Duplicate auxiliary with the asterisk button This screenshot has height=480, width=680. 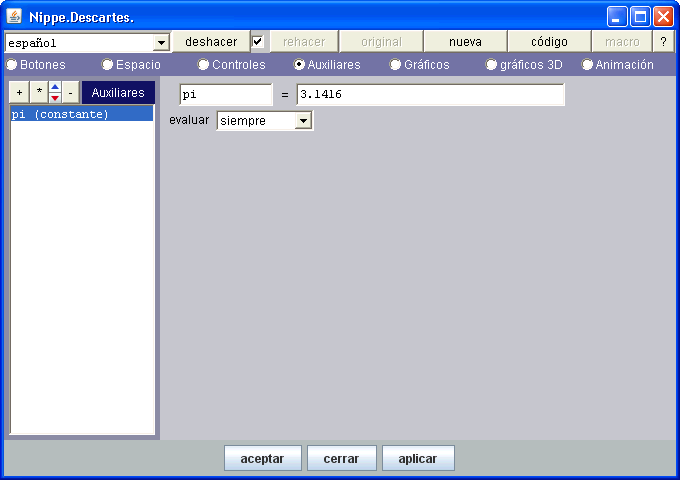click(x=39, y=92)
